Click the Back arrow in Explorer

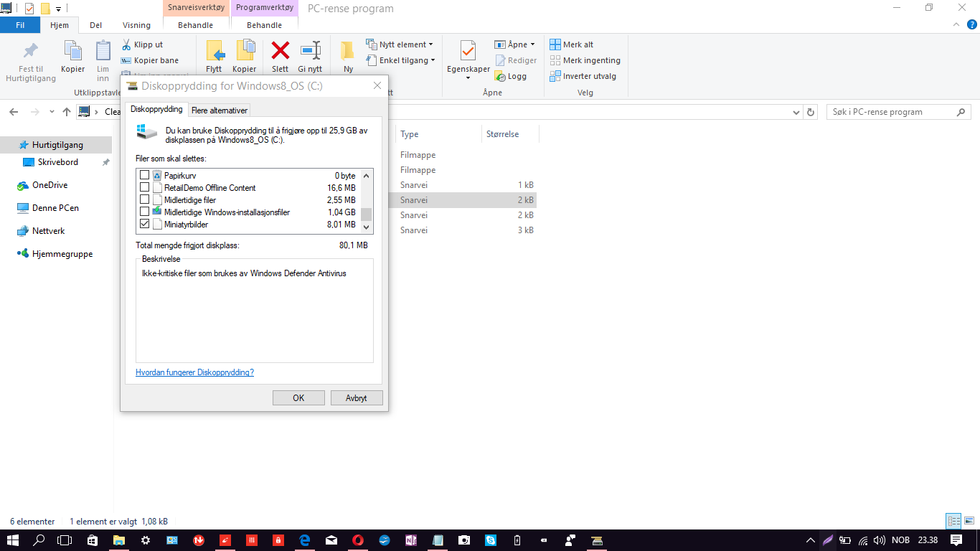point(14,112)
